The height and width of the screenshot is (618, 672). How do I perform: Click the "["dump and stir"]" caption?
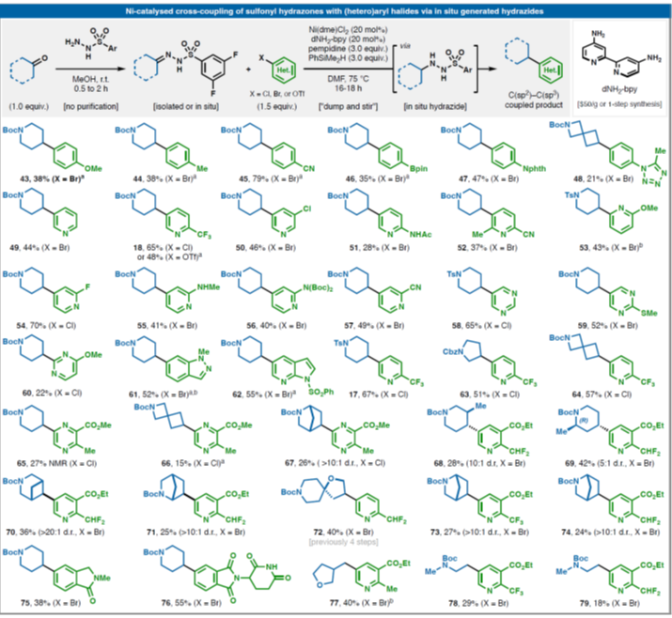coord(348,106)
